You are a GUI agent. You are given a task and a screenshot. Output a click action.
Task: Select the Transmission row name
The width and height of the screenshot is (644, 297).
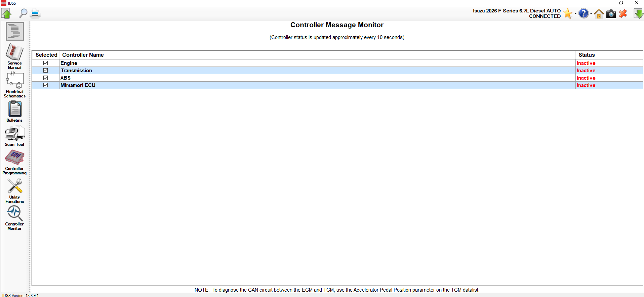[x=76, y=71]
